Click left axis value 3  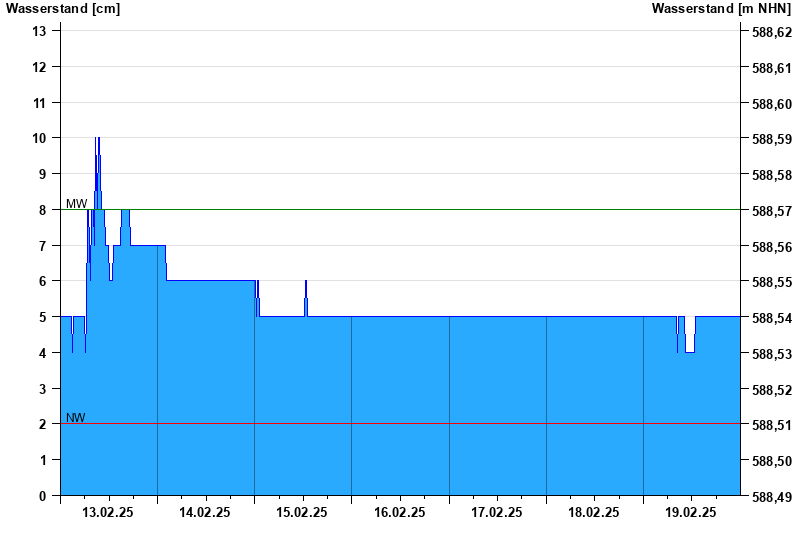pos(42,389)
